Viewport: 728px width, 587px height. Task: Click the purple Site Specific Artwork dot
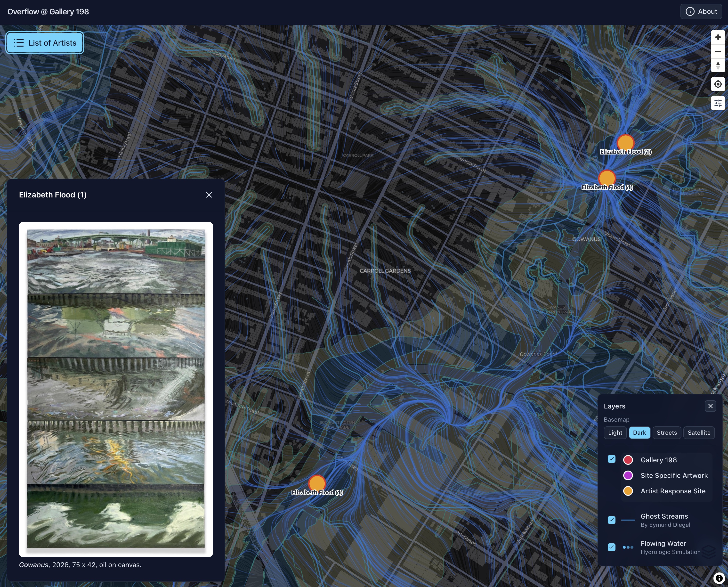point(628,475)
